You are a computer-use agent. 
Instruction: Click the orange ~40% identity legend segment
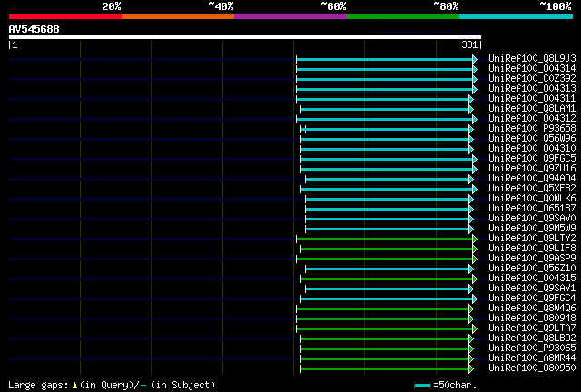click(178, 16)
